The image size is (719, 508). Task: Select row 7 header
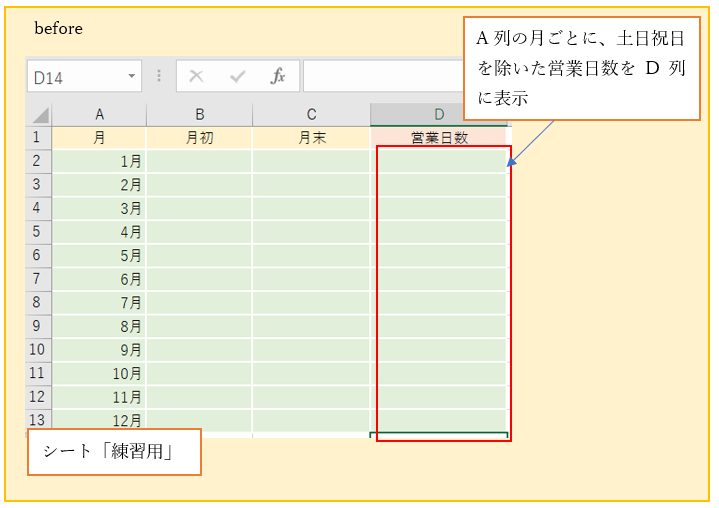click(38, 279)
